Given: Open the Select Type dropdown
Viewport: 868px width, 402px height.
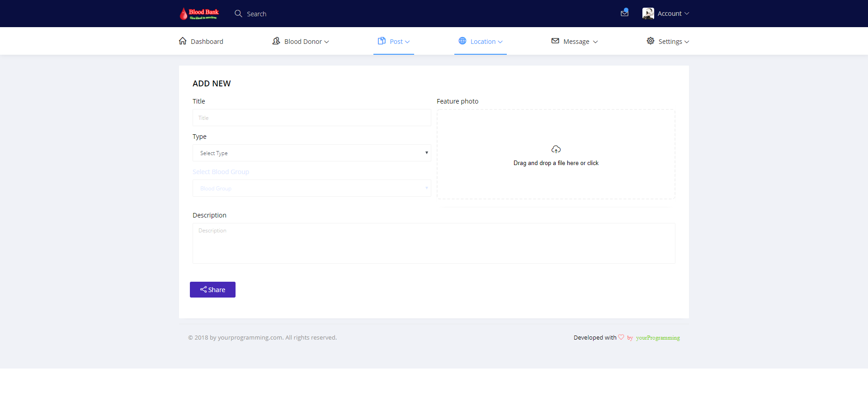Looking at the screenshot, I should pos(311,153).
